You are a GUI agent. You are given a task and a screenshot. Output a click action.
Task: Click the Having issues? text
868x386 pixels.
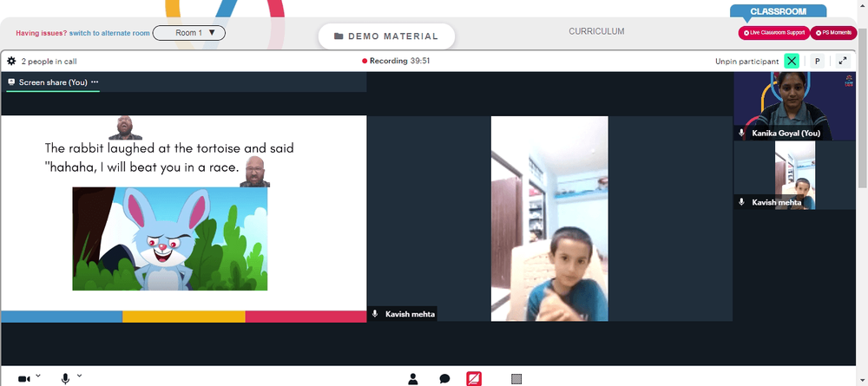coord(41,33)
